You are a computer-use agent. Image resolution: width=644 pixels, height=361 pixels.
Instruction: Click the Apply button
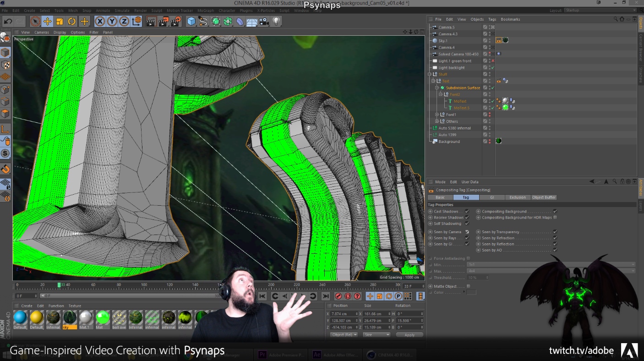click(x=409, y=335)
